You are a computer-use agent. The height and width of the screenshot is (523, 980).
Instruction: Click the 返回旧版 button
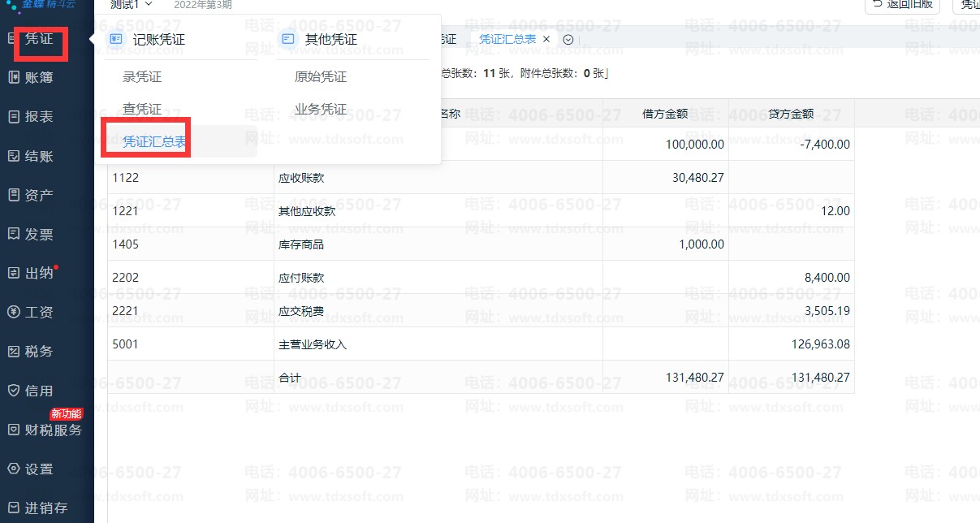tap(902, 5)
